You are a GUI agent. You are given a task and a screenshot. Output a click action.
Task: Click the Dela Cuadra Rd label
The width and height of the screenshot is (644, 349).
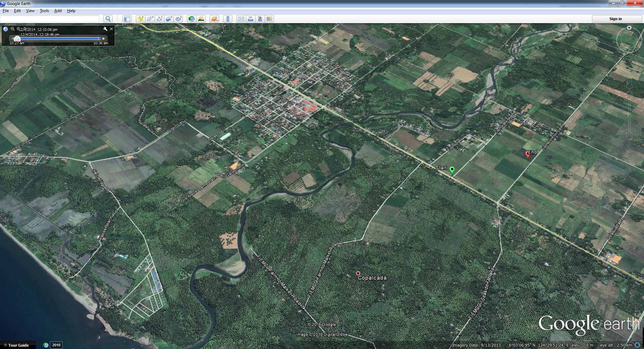[x=615, y=229]
